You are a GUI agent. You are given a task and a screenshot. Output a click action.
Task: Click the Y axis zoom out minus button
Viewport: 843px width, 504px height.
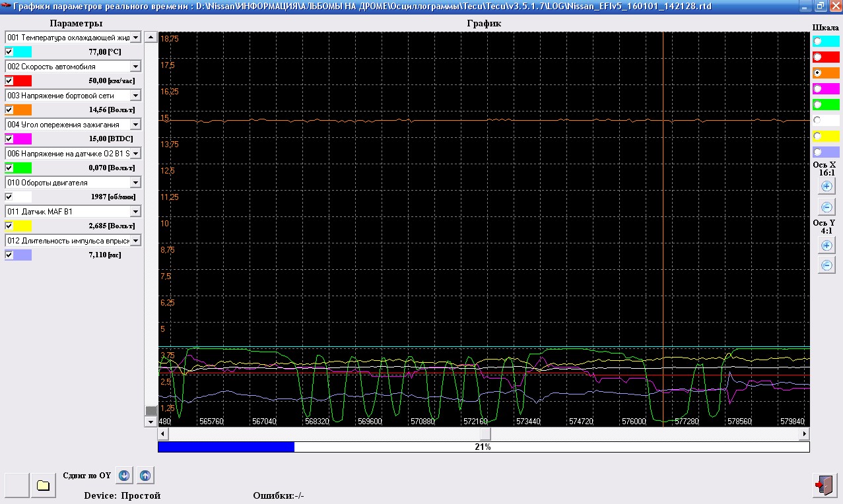point(826,265)
